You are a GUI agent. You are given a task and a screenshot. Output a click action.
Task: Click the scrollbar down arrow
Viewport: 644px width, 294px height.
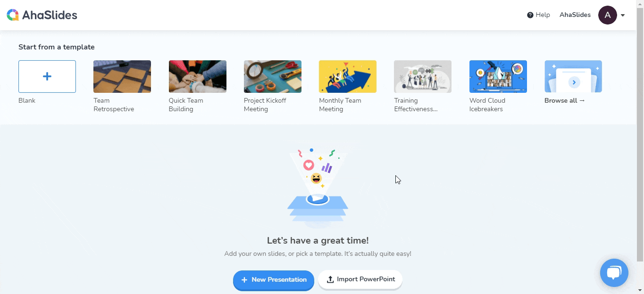[640, 290]
